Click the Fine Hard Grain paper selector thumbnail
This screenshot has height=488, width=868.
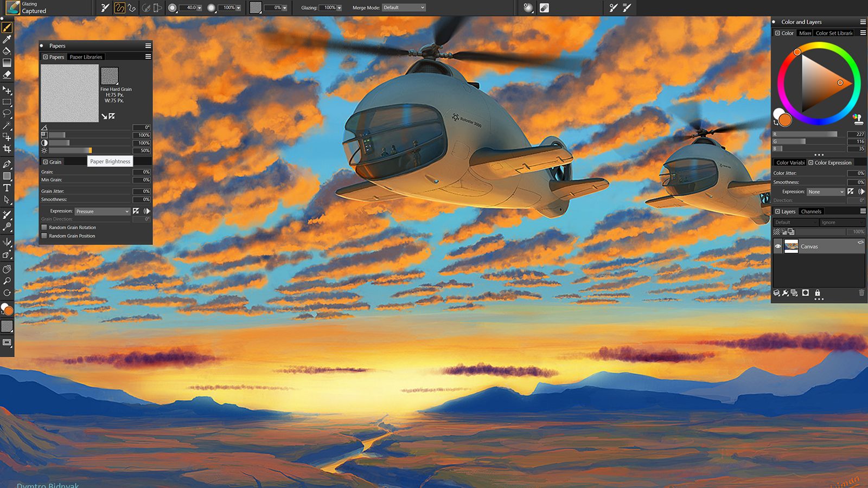point(110,76)
